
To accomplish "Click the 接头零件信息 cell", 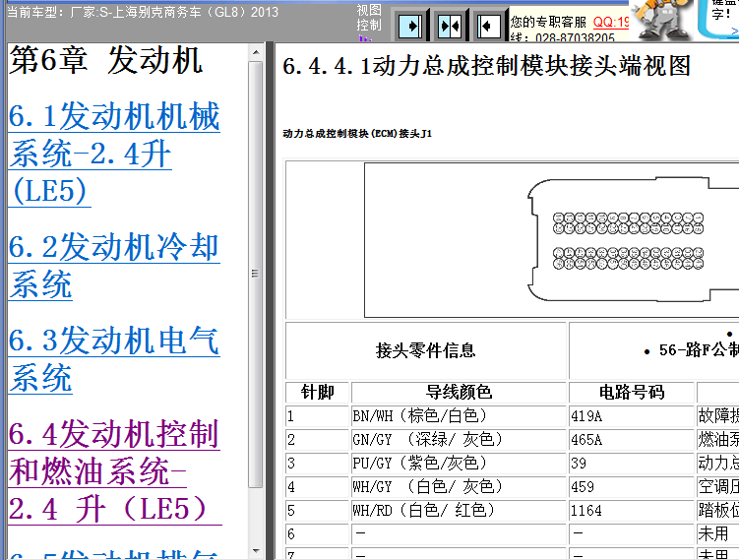I will (425, 350).
